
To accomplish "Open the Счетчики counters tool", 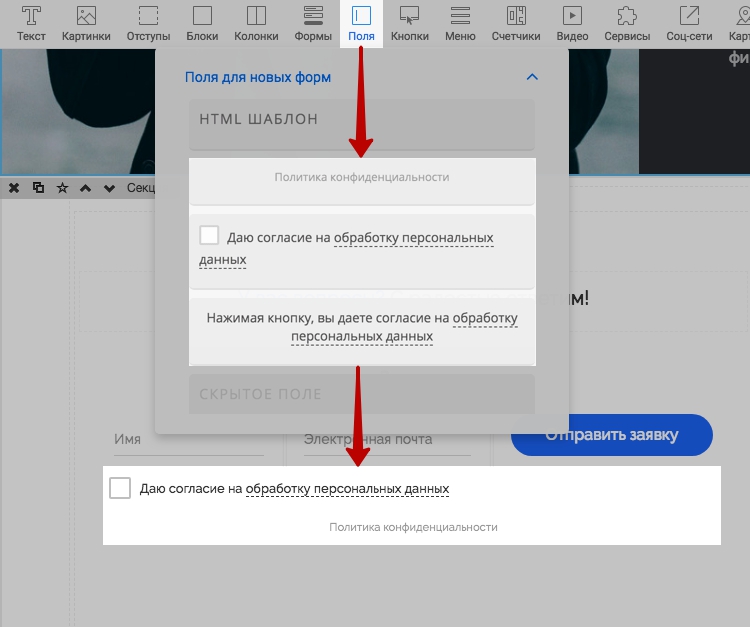I will click(516, 24).
